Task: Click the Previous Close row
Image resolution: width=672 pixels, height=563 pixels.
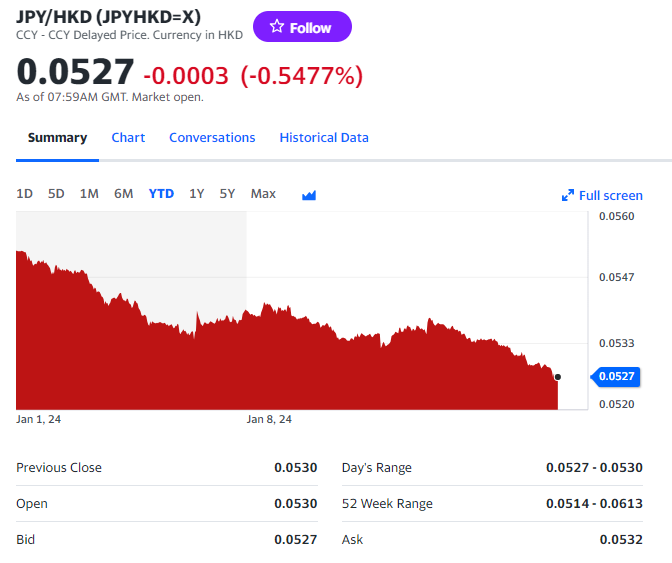Action: click(166, 468)
